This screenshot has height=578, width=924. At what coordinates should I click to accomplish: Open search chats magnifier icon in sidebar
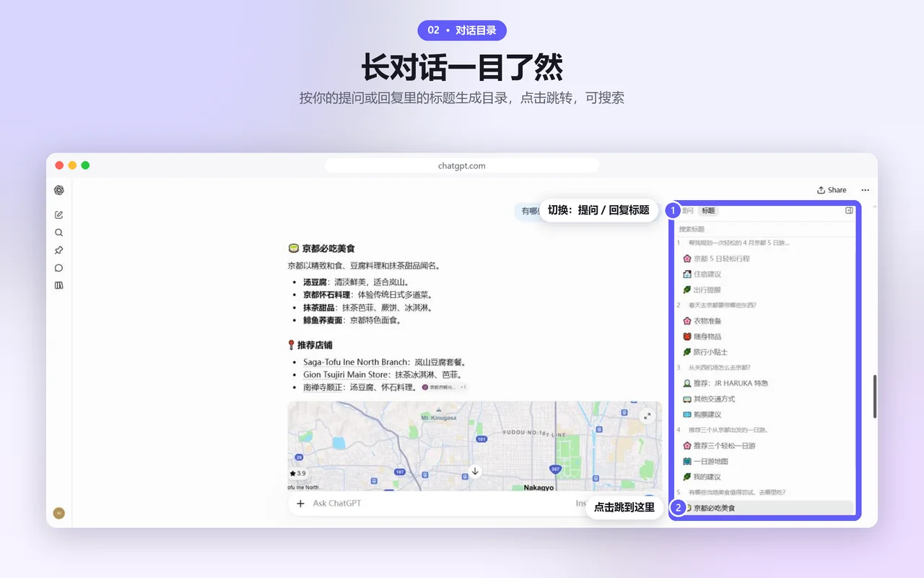tap(59, 233)
